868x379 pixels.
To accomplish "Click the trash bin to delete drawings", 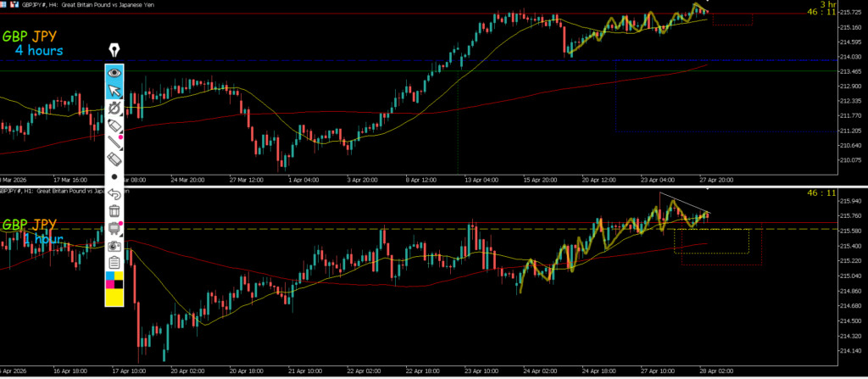I will (x=114, y=211).
